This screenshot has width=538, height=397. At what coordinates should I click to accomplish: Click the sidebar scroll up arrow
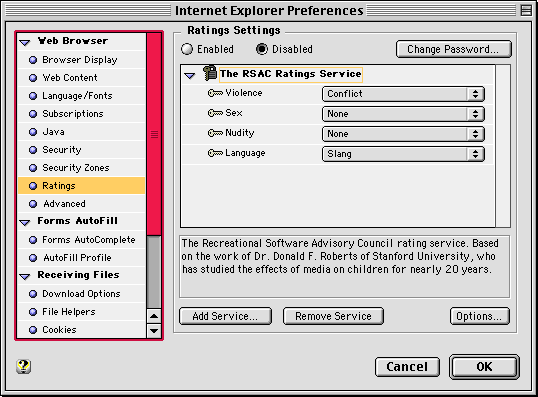click(154, 316)
